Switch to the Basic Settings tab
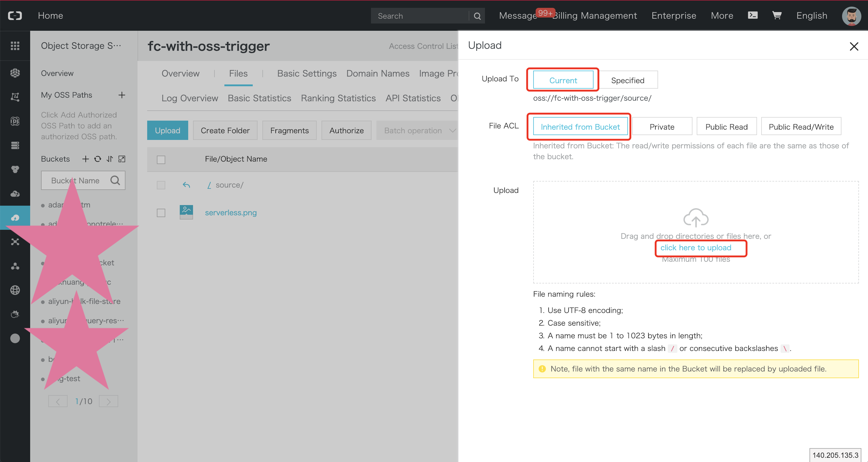The height and width of the screenshot is (462, 868). (x=306, y=74)
